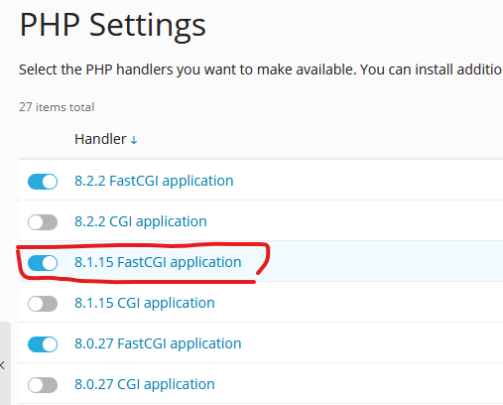
Task: Collapse the sidebar with the left chevron
Action: pos(2,365)
